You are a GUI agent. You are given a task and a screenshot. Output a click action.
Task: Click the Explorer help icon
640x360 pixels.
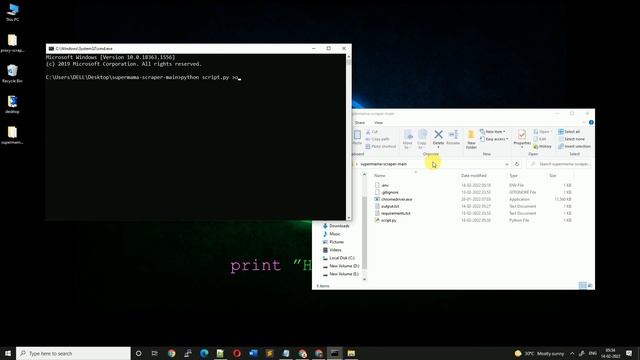click(x=591, y=122)
